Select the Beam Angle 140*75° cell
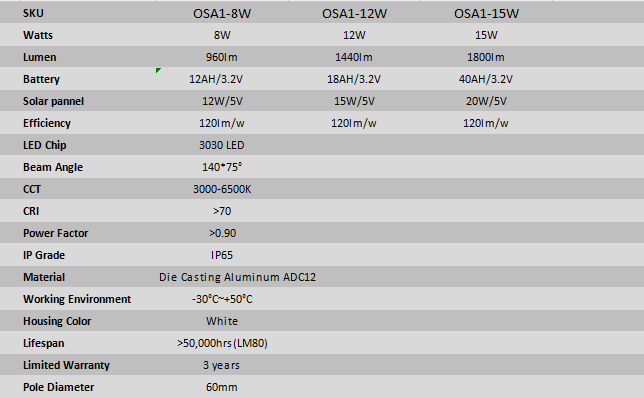Screen dimensions: 644x398 click(x=222, y=167)
